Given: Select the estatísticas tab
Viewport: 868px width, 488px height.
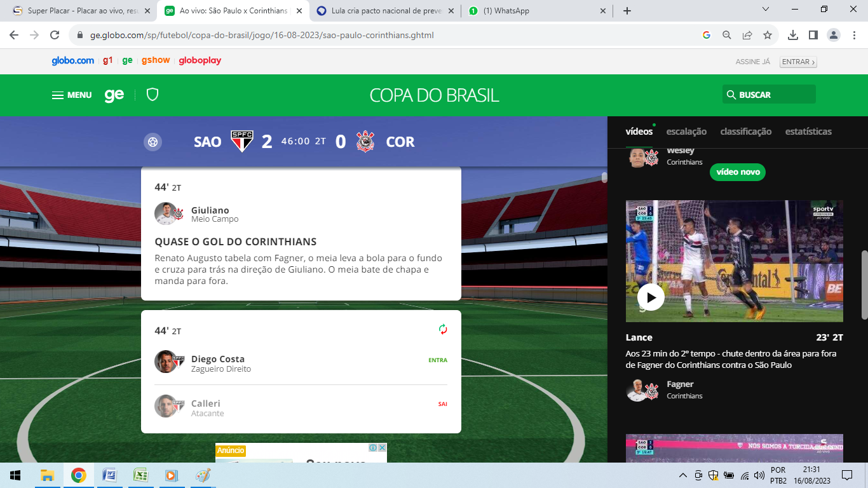Looking at the screenshot, I should pos(808,132).
